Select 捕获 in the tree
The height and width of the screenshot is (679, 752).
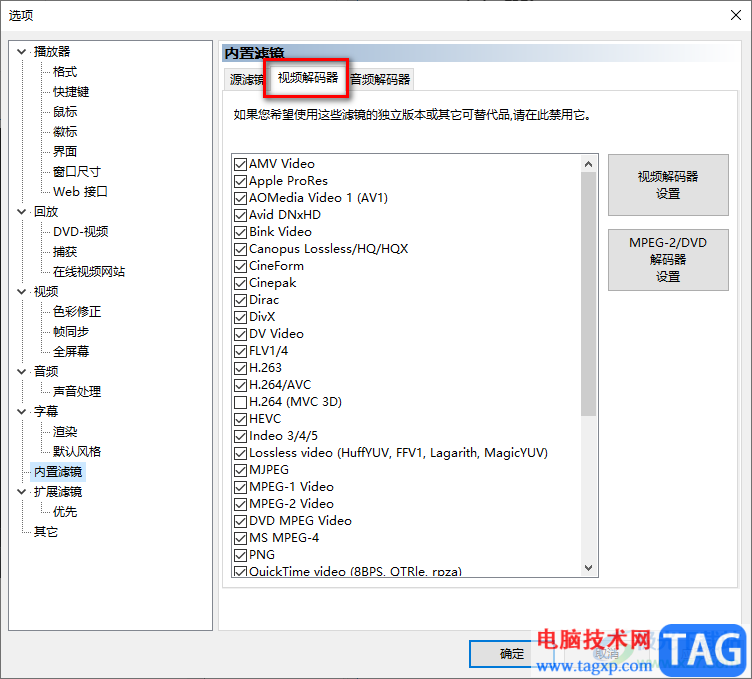[65, 251]
